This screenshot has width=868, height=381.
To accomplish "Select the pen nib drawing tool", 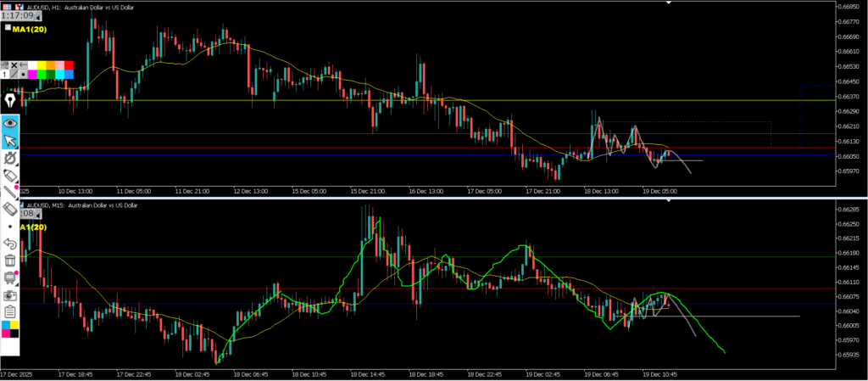I will point(11,96).
